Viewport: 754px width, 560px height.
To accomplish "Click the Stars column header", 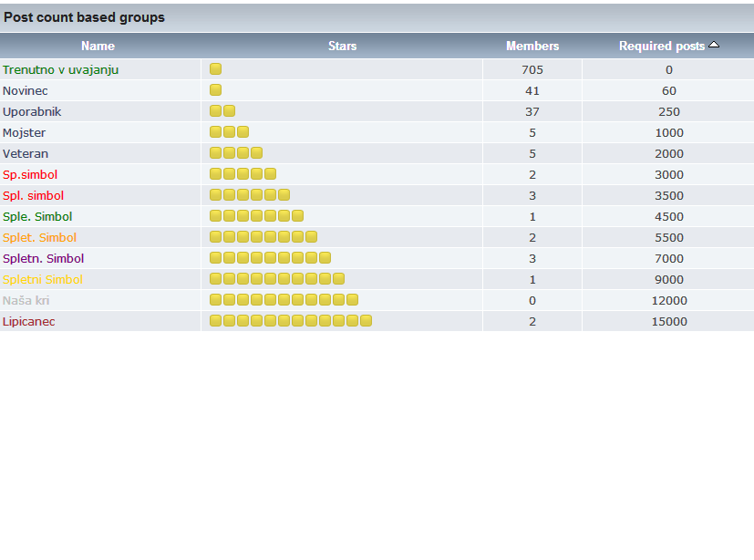I will (342, 46).
